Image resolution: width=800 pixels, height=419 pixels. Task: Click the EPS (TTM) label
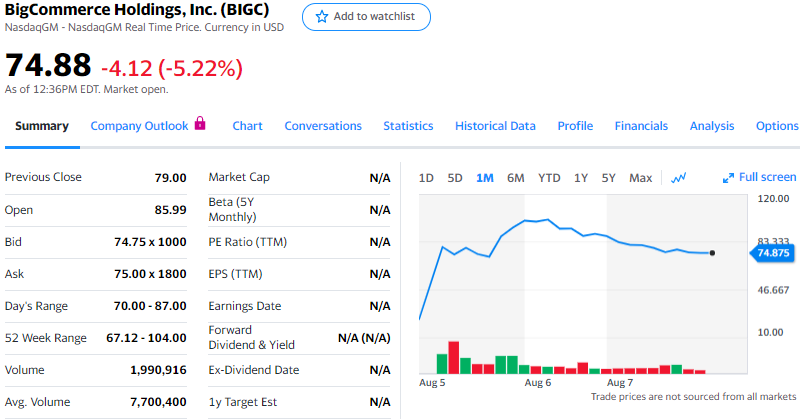[235, 274]
